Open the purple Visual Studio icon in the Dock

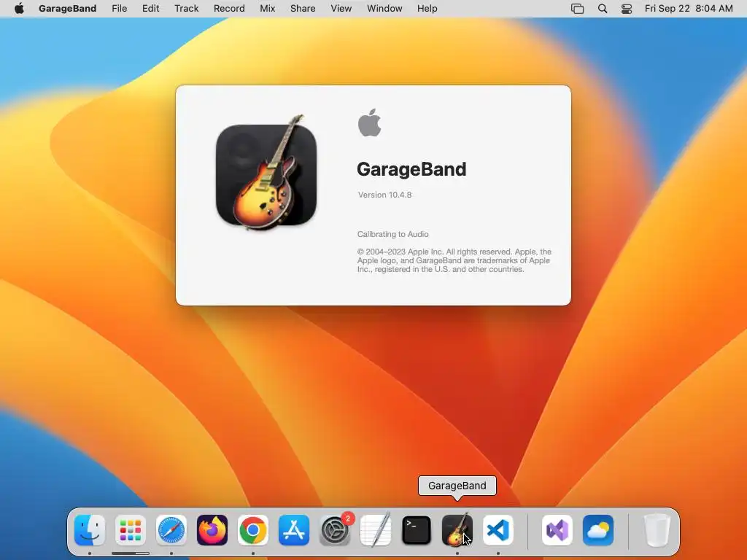[557, 530]
